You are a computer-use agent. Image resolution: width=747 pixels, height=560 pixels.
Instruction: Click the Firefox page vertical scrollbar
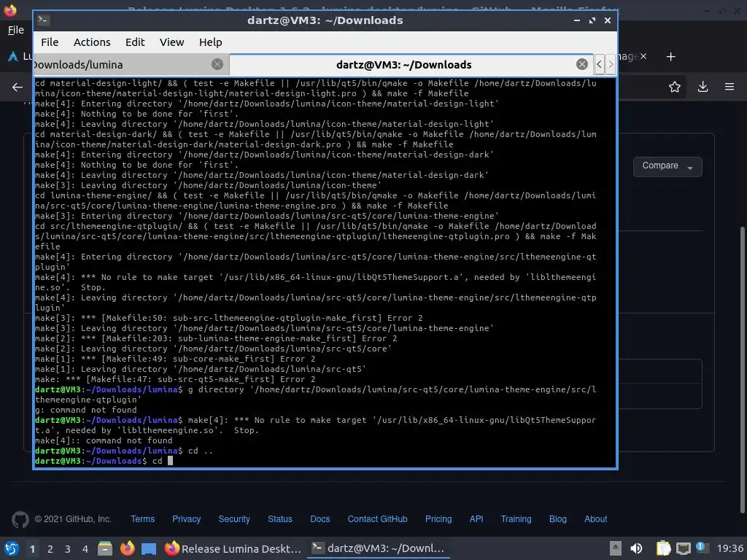743,370
